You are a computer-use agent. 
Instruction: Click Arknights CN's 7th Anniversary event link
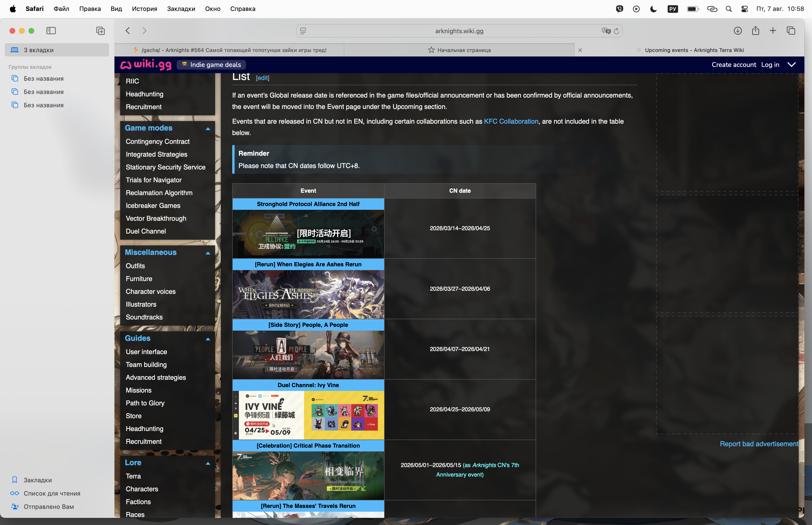tap(477, 470)
